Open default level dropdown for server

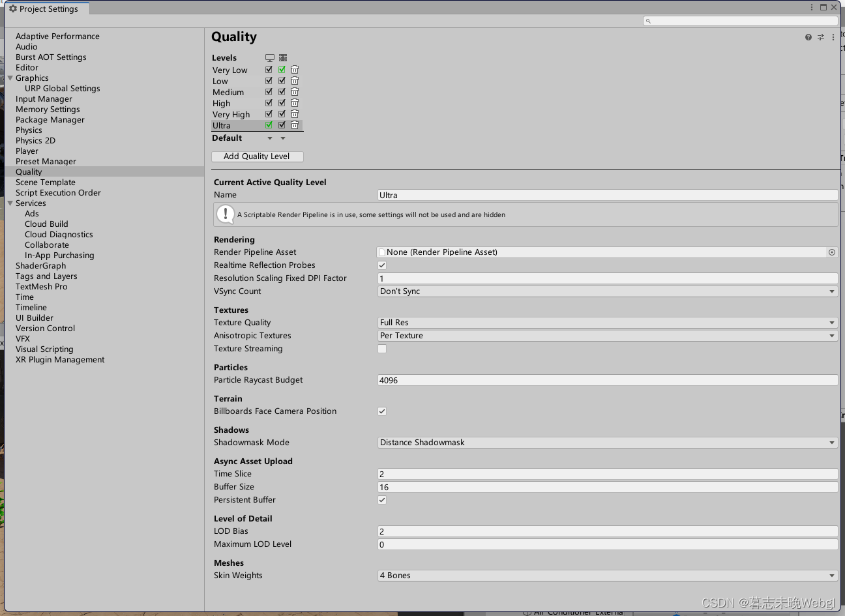283,138
